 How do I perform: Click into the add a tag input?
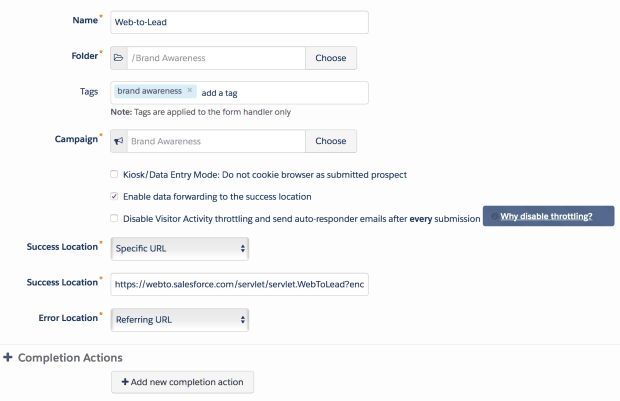click(x=280, y=93)
